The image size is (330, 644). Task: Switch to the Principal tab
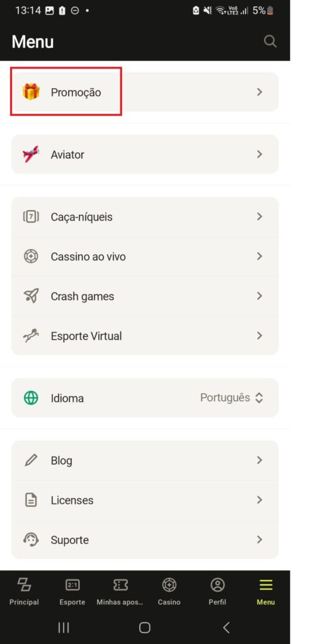click(24, 592)
